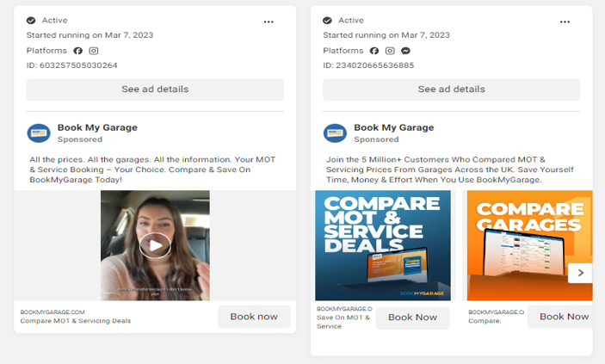Play the video in the left ad
The image size is (605, 364).
click(x=155, y=245)
